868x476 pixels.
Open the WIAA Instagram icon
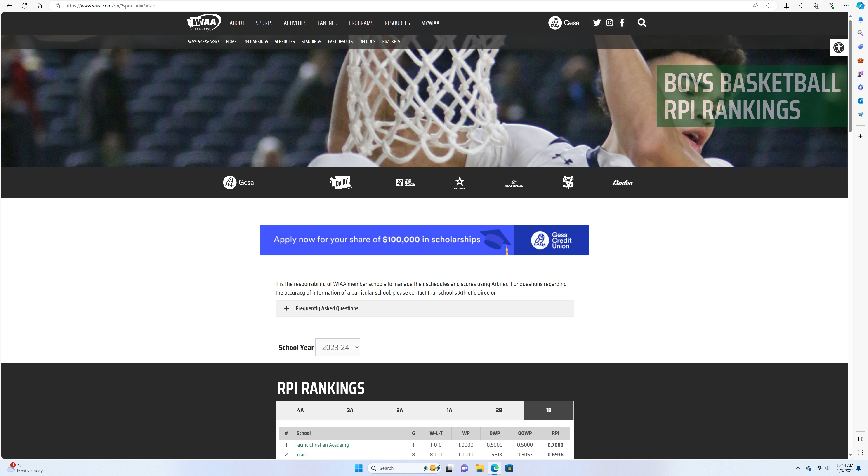pos(609,23)
